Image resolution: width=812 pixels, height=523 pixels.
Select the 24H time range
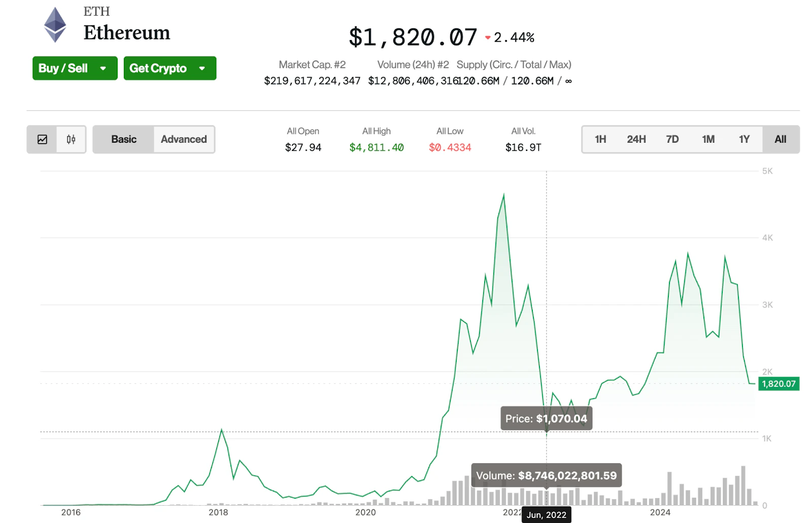coord(636,139)
